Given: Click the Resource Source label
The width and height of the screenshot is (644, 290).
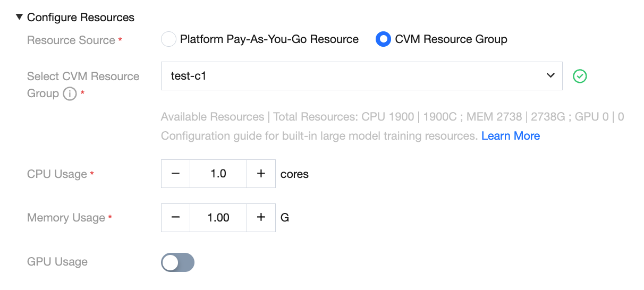Looking at the screenshot, I should point(71,40).
